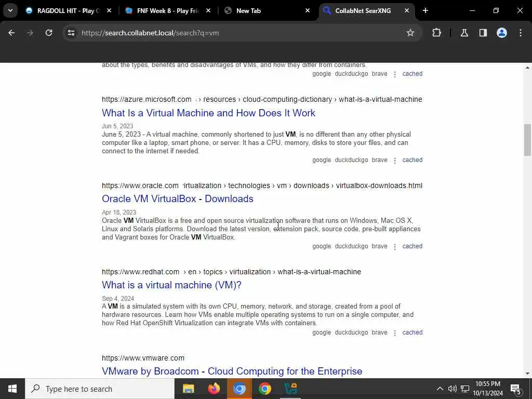Open the cached link in the topmost partial result
Viewport: 532px width, 399px height.
click(x=412, y=74)
